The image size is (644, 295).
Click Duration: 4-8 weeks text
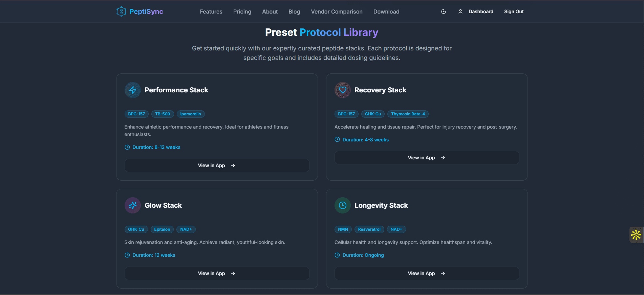click(x=366, y=140)
